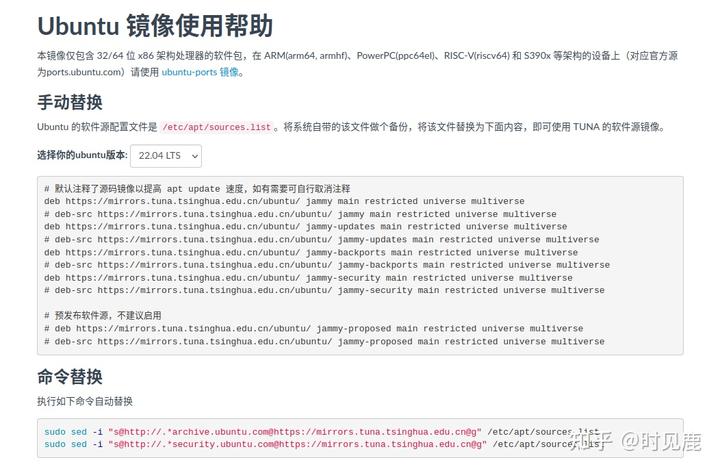Click the deb jammy-updates line
This screenshot has width=720, height=471.
click(305, 227)
